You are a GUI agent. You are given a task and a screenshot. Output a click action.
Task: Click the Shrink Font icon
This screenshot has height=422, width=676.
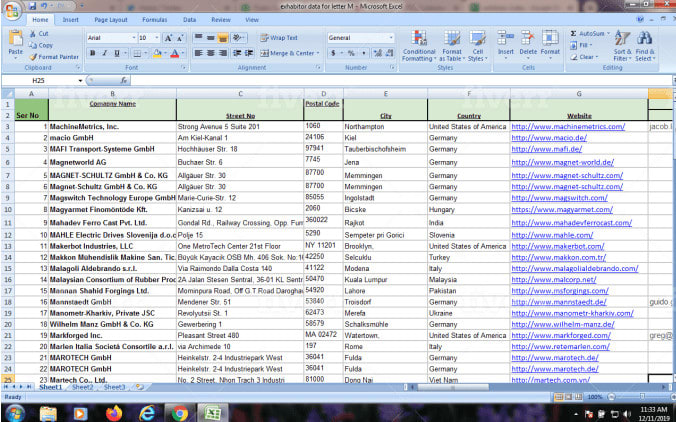tap(180, 38)
